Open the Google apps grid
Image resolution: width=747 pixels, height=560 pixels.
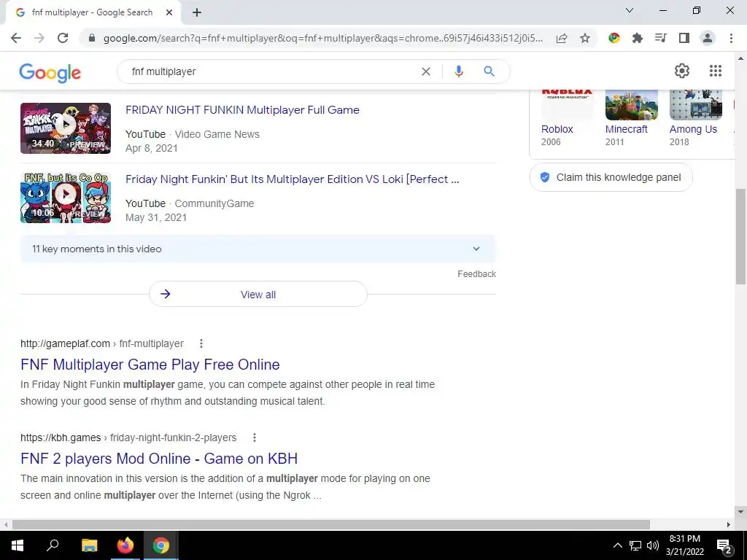[x=715, y=71]
